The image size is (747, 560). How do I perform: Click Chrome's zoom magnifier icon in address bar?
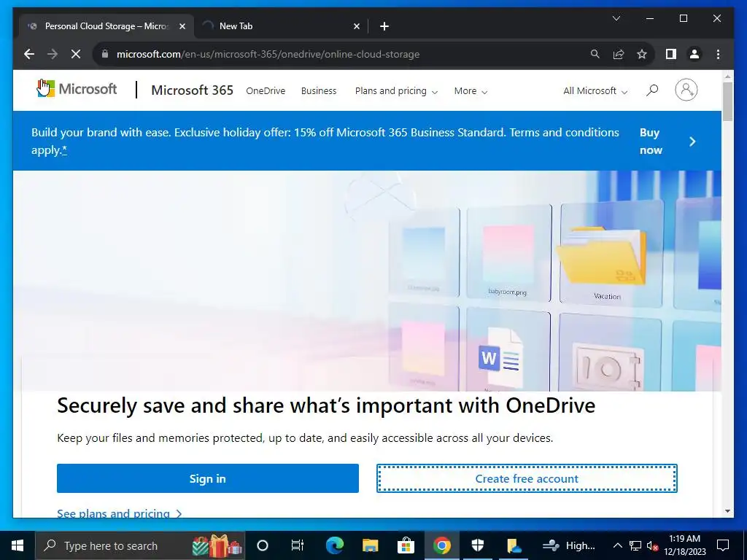coord(595,54)
